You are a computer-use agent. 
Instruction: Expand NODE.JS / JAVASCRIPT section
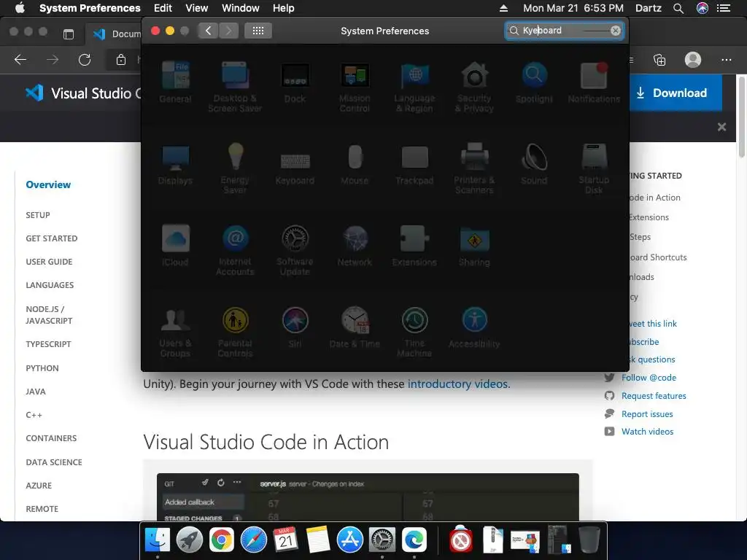(x=49, y=315)
